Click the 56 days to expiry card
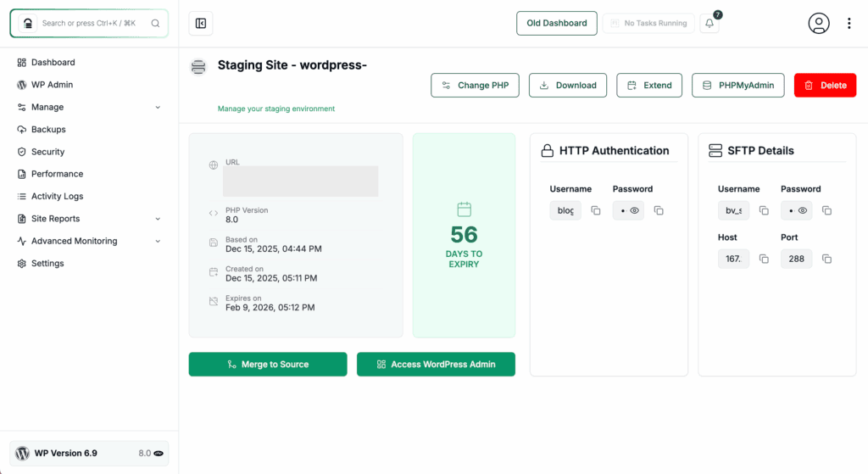The image size is (868, 474). click(x=464, y=236)
